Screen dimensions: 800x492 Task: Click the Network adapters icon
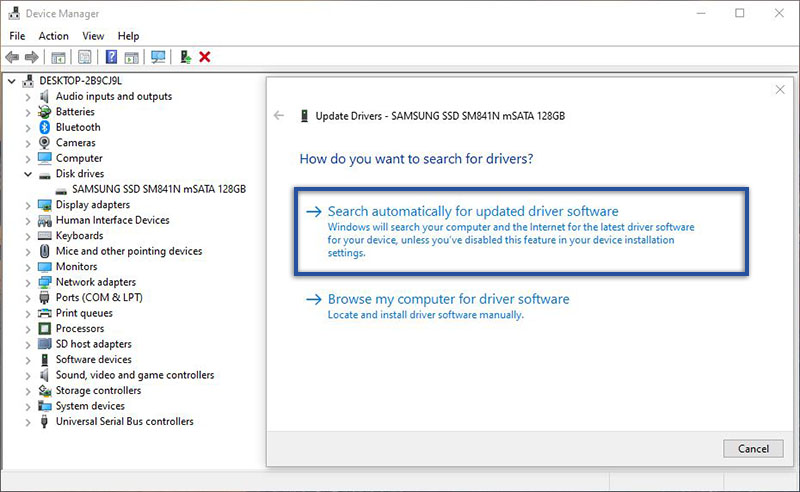point(45,282)
